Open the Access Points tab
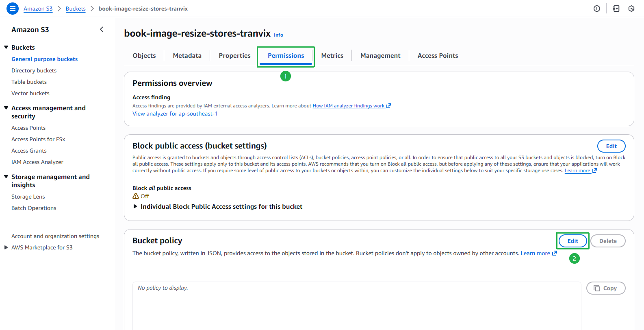644x330 pixels. 438,56
